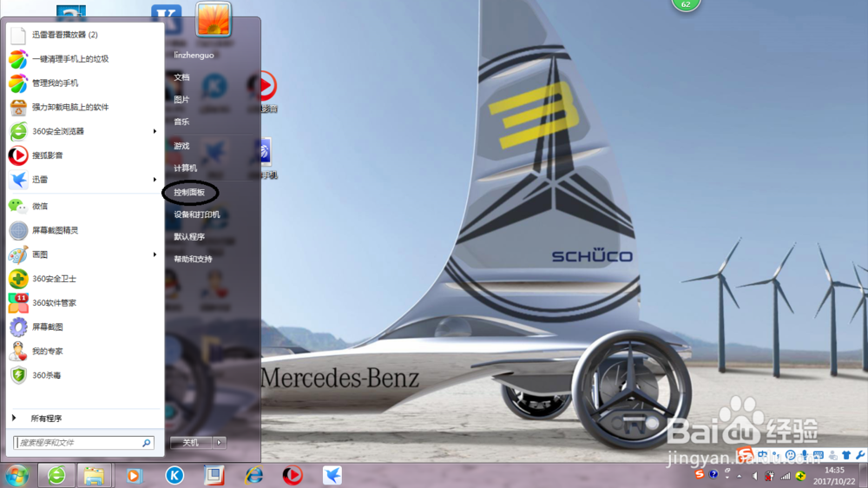The width and height of the screenshot is (868, 488).
Task: Open 搜狐影音 taskbar icon
Action: (293, 475)
